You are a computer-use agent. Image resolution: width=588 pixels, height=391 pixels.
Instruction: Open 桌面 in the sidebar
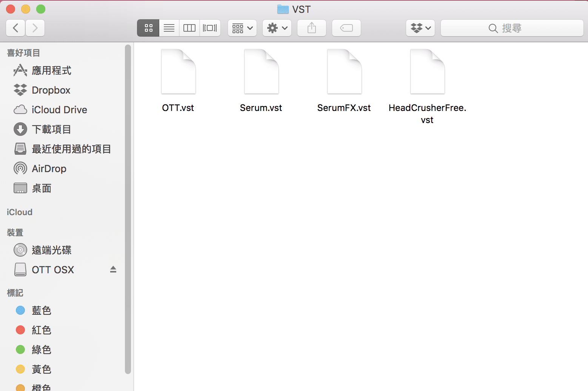(42, 188)
